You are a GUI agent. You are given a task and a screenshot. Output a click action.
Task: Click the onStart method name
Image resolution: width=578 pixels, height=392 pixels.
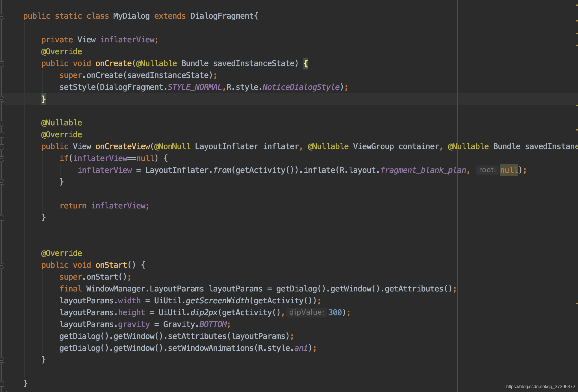[x=111, y=265]
